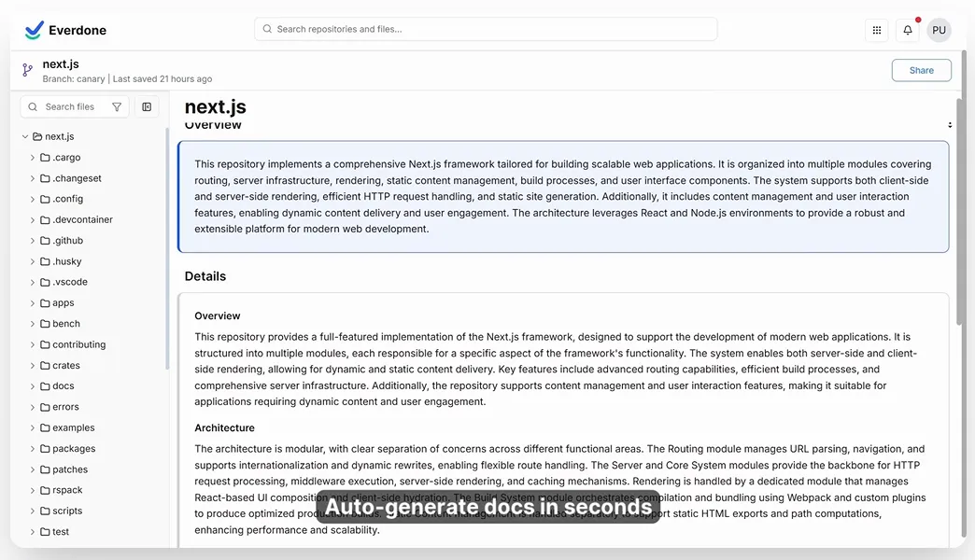Click the search magnifier in top bar
This screenshot has height=560, width=975.
pos(267,29)
